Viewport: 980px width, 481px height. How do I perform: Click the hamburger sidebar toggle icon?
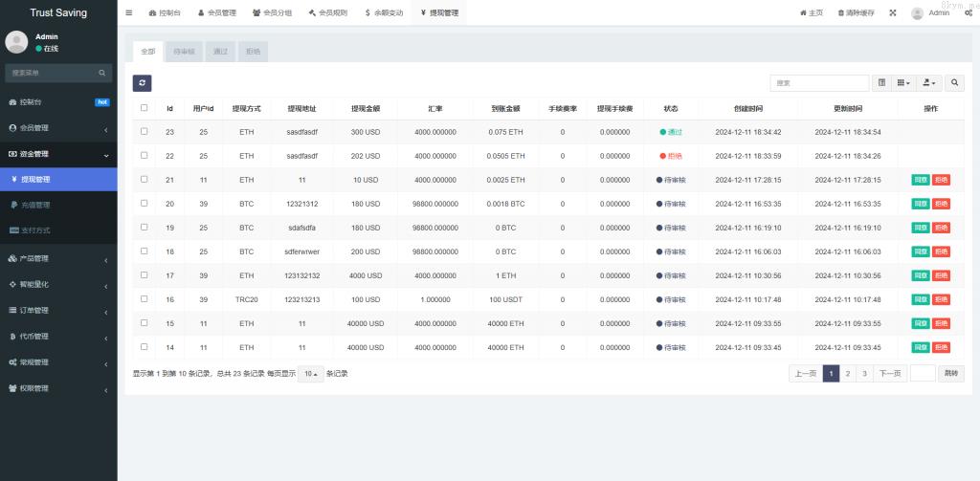[x=129, y=13]
